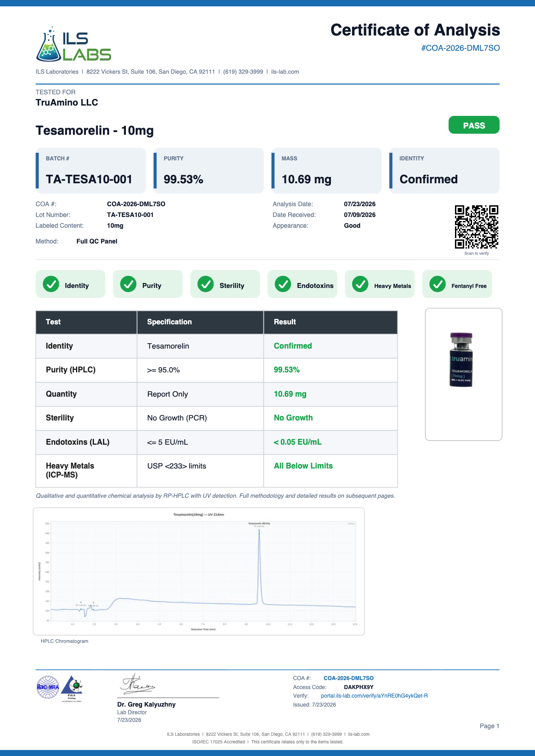Click the IDENTITY card showing Confirmed
535x756 pixels.
444,171
